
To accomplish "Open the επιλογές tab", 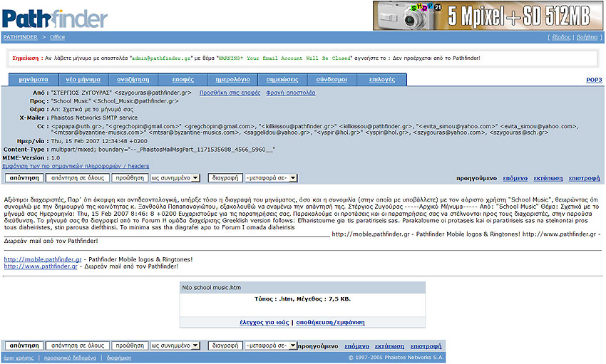I will click(x=382, y=80).
